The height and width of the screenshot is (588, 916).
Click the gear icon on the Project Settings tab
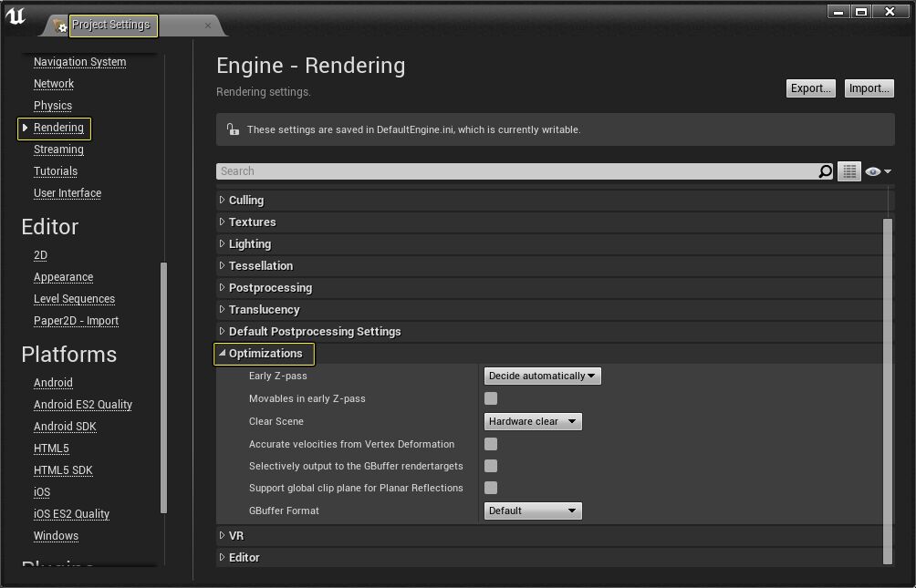pyautogui.click(x=62, y=28)
